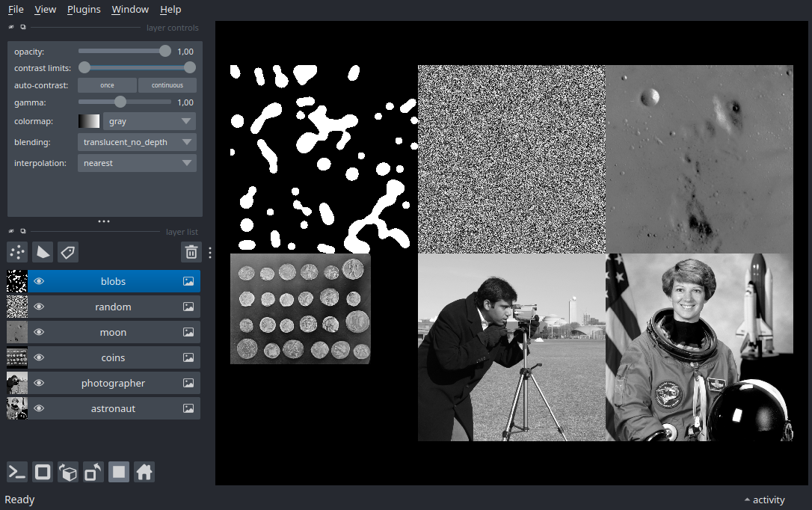The image size is (812, 510).
Task: Delete the selected layer with trash icon
Action: pyautogui.click(x=191, y=252)
